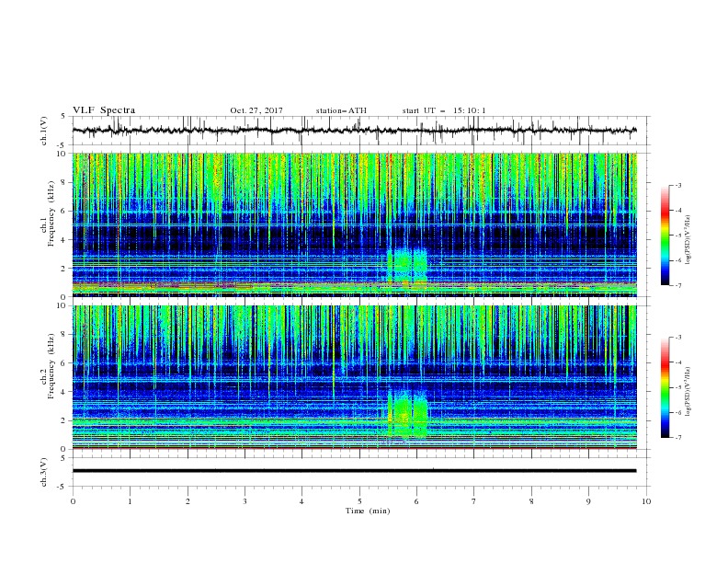Click the flat ch.3 voltage trace
This screenshot has width=728, height=563.
[x=354, y=471]
